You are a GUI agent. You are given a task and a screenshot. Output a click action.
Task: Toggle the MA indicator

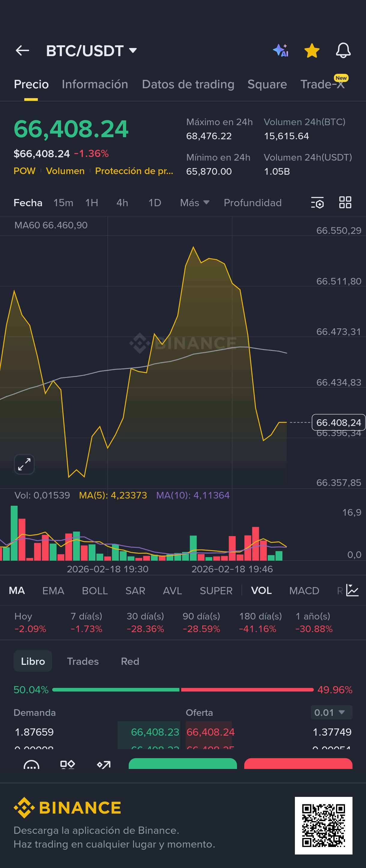[17, 590]
